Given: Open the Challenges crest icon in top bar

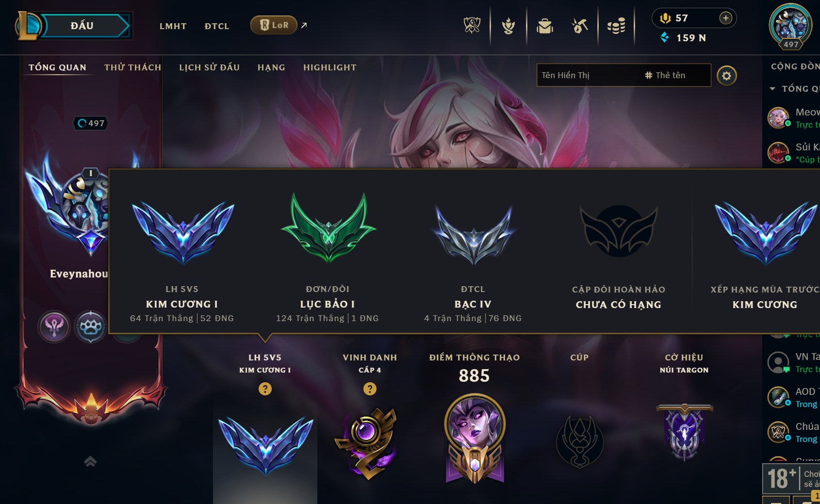Looking at the screenshot, I should click(x=472, y=25).
